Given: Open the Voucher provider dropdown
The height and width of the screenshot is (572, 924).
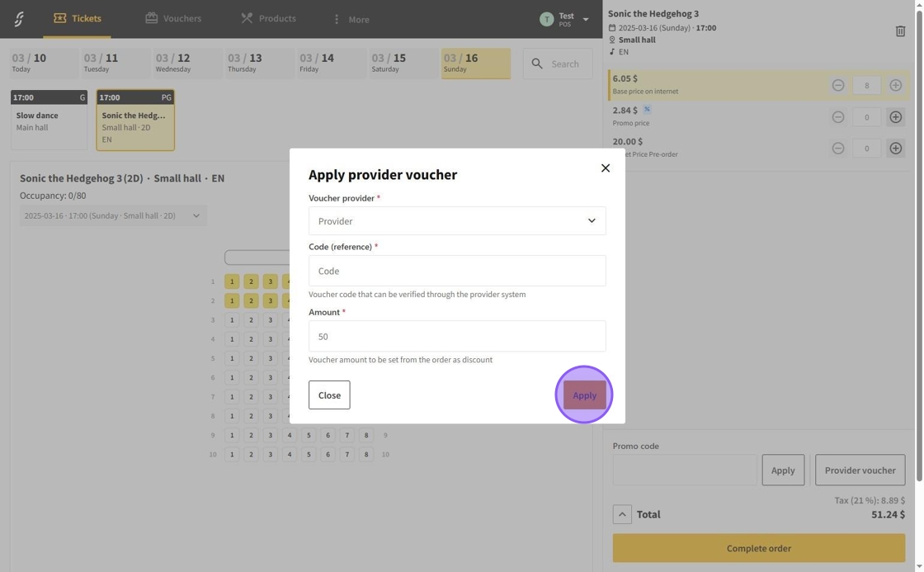Looking at the screenshot, I should [x=457, y=221].
